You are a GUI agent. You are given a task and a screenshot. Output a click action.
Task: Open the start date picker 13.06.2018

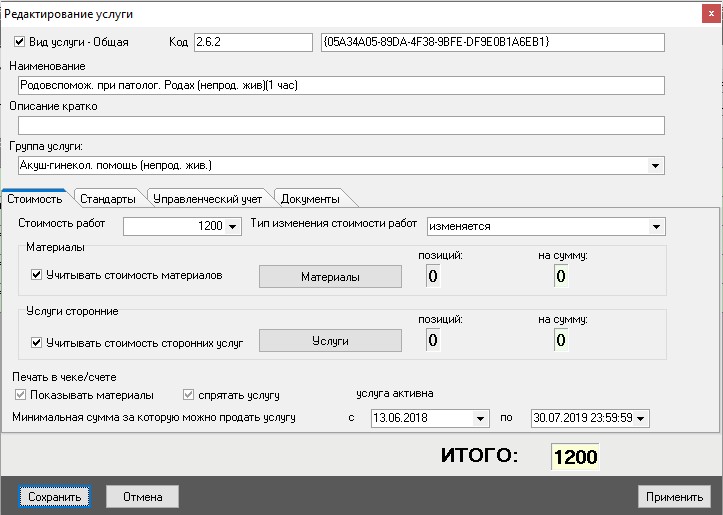(481, 418)
